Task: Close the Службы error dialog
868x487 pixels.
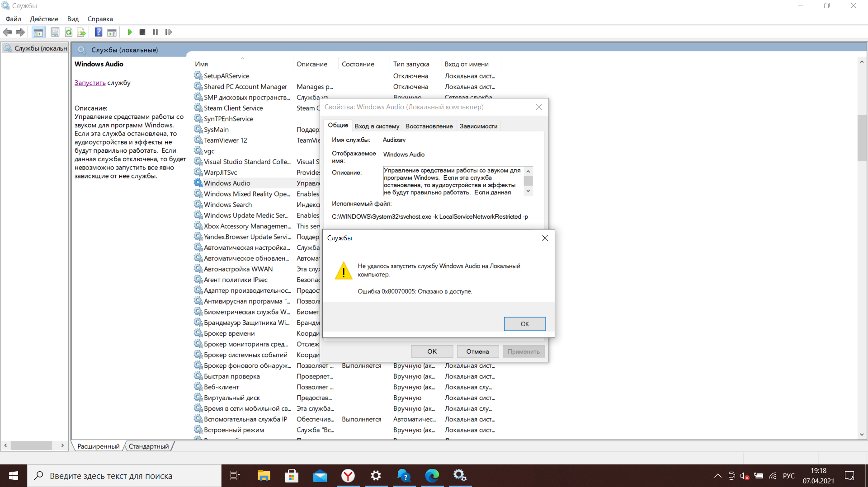Action: 545,238
